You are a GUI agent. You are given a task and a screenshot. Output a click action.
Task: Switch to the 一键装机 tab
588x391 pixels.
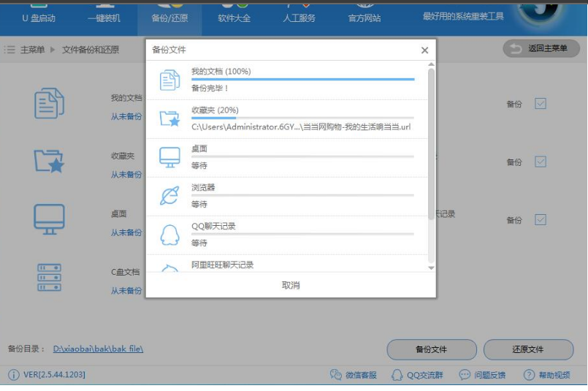point(104,18)
